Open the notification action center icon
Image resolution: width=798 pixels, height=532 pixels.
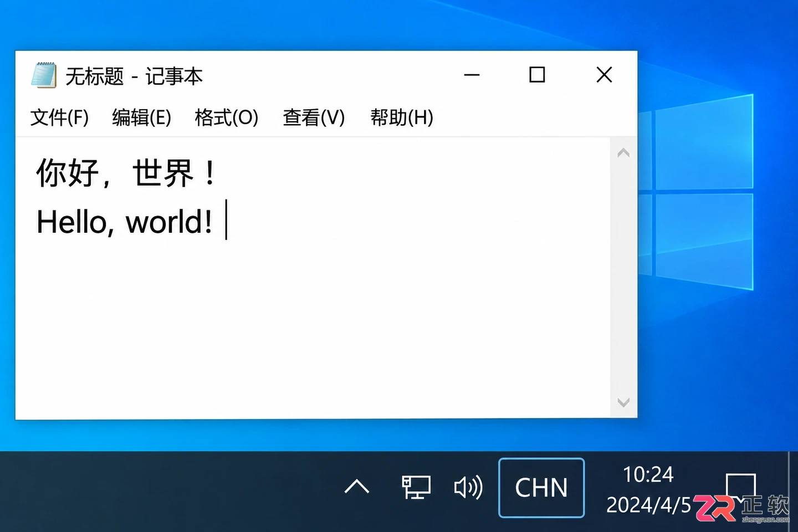(740, 487)
